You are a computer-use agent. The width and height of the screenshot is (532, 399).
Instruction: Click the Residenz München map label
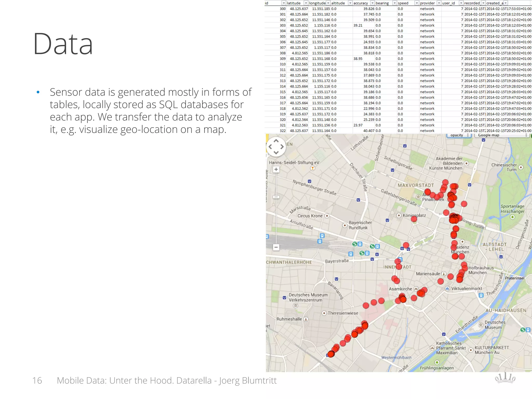pyautogui.click(x=460, y=250)
